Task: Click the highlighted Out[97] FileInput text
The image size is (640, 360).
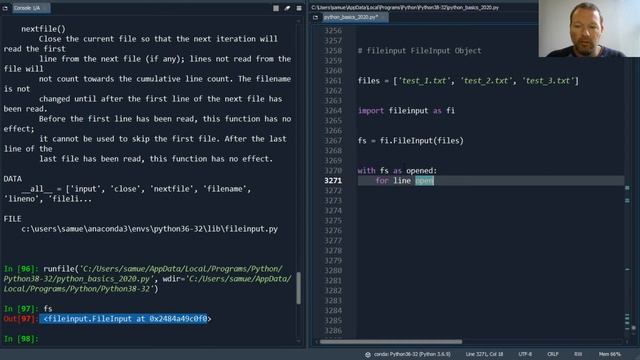Action: point(125,319)
